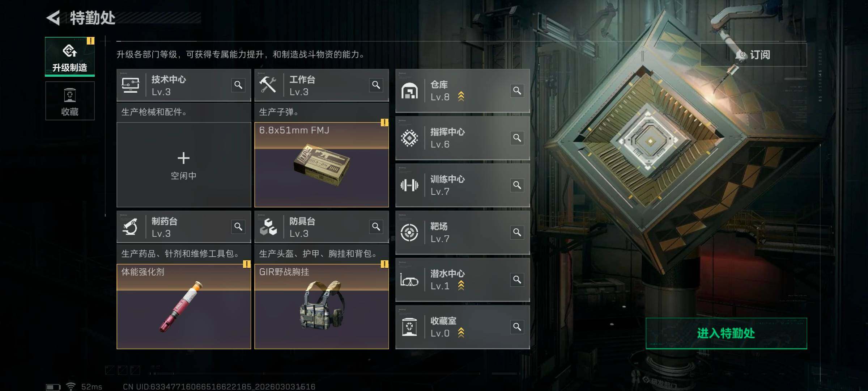View 指挥中心 details via magnifier

point(517,138)
